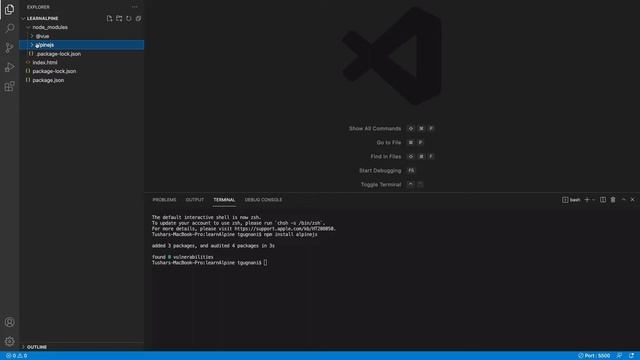Open notifications bell in status bar
The height and width of the screenshot is (360, 640).
pyautogui.click(x=631, y=356)
